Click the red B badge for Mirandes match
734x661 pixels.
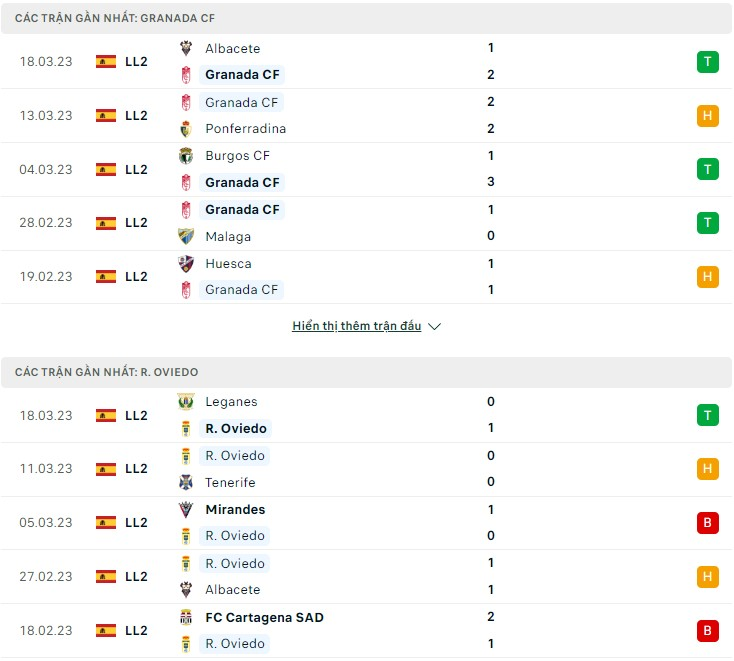pyautogui.click(x=707, y=522)
